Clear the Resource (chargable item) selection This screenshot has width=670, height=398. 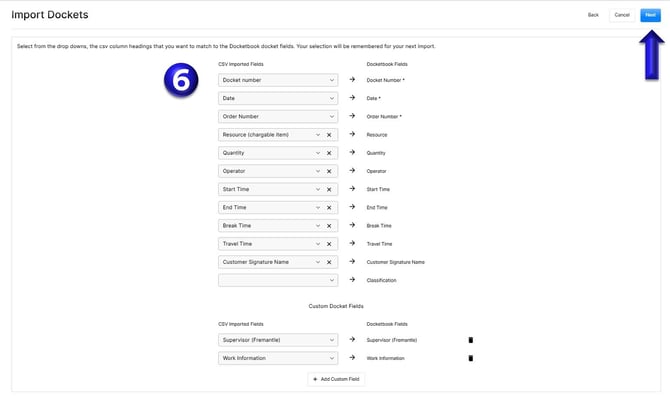tap(329, 135)
